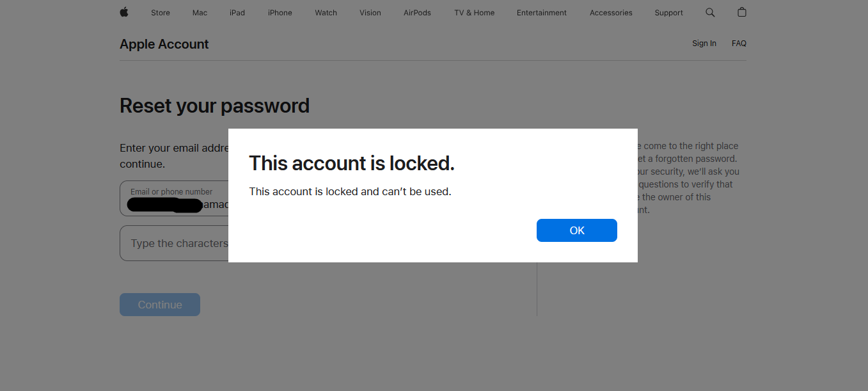
Task: Open the shopping bag icon
Action: coord(742,12)
